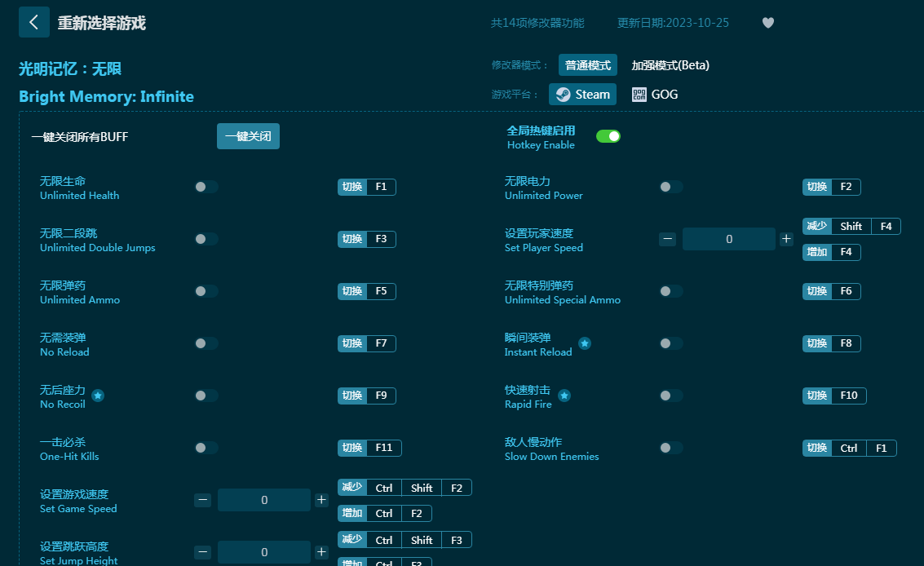Viewport: 924px width, 566px height.
Task: Click 重新选择游戏 title link
Action: click(x=101, y=23)
